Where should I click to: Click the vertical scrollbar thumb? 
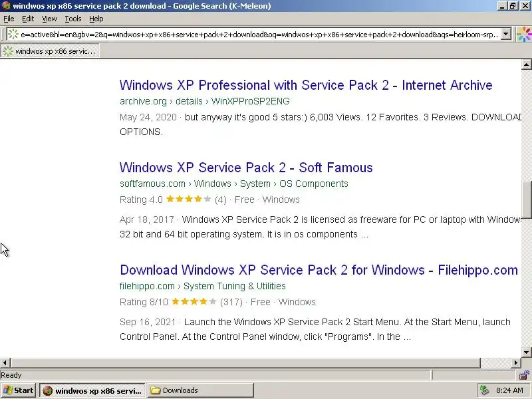[x=526, y=200]
